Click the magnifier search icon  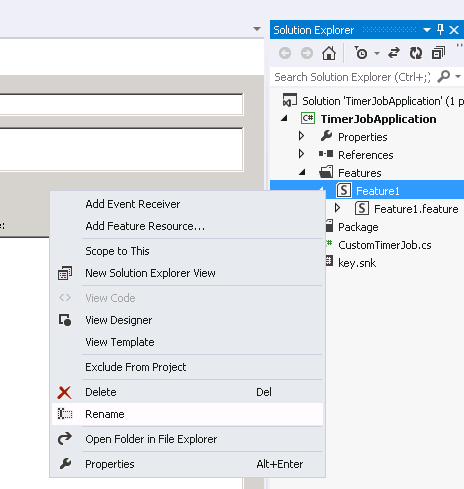pyautogui.click(x=444, y=77)
